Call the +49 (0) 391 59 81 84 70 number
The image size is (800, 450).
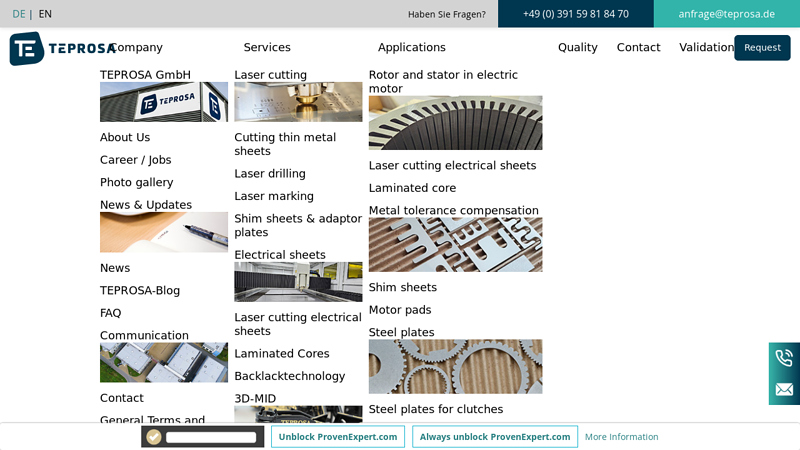tap(576, 14)
